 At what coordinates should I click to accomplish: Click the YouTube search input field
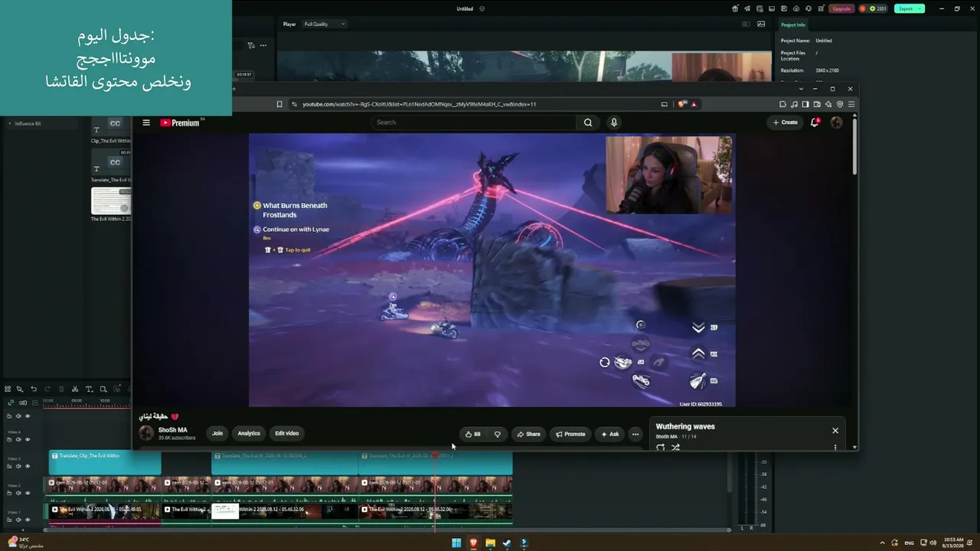(473, 122)
